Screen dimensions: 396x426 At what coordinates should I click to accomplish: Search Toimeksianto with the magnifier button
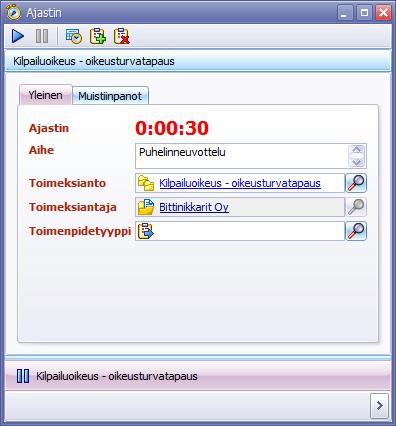point(356,183)
